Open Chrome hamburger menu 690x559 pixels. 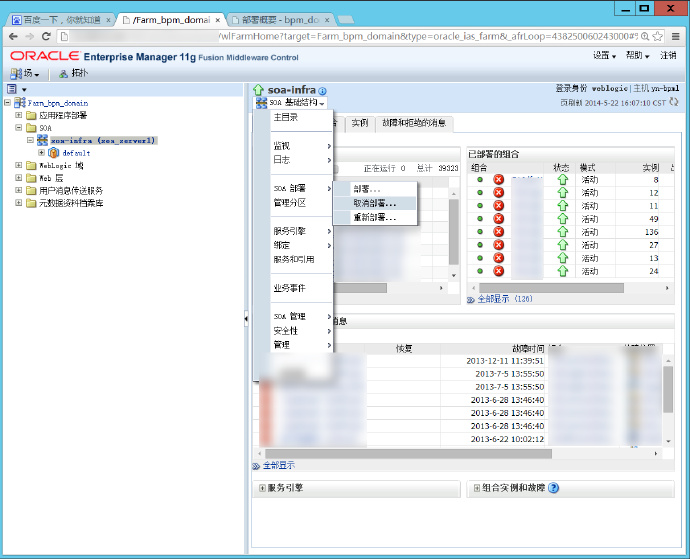pyautogui.click(x=676, y=37)
